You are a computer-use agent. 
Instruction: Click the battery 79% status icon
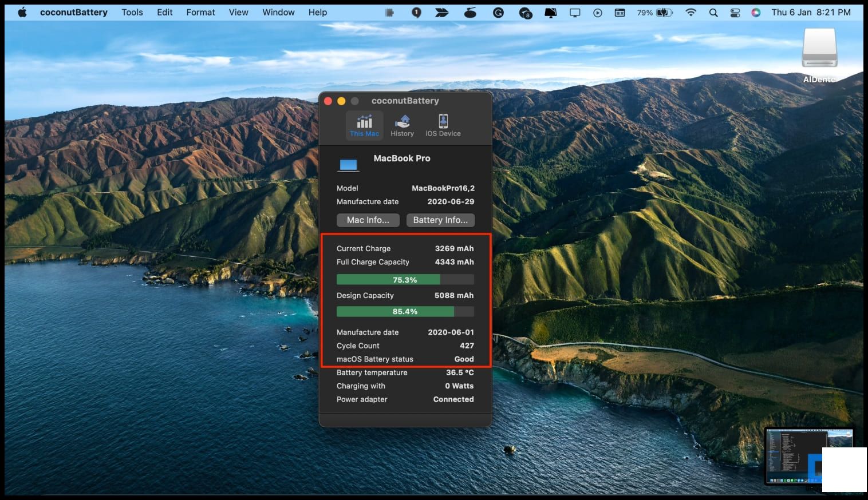tap(655, 12)
